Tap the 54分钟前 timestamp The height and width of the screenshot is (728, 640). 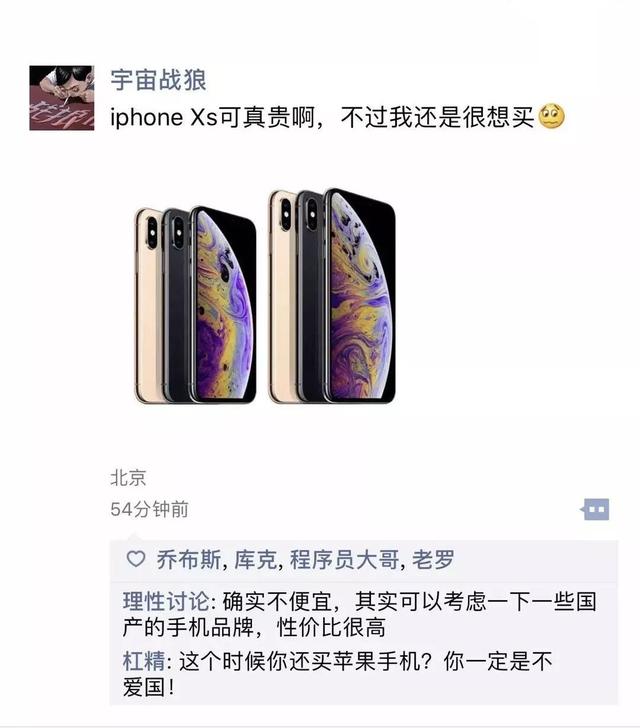coord(149,509)
